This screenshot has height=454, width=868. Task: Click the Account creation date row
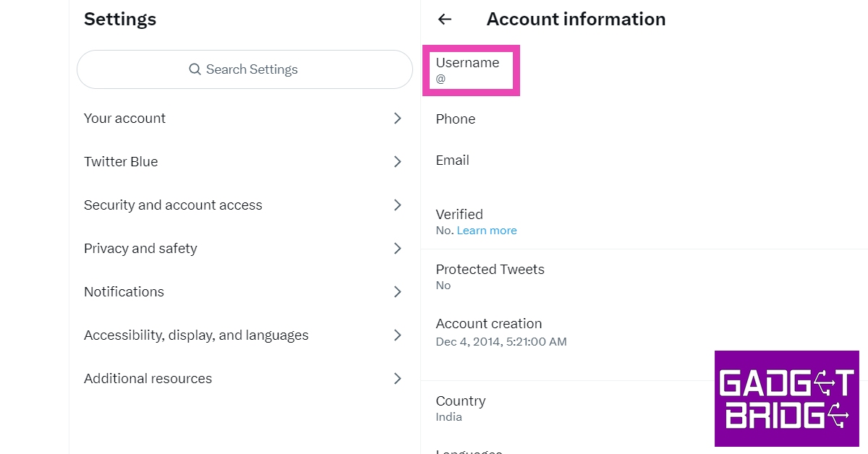501,332
